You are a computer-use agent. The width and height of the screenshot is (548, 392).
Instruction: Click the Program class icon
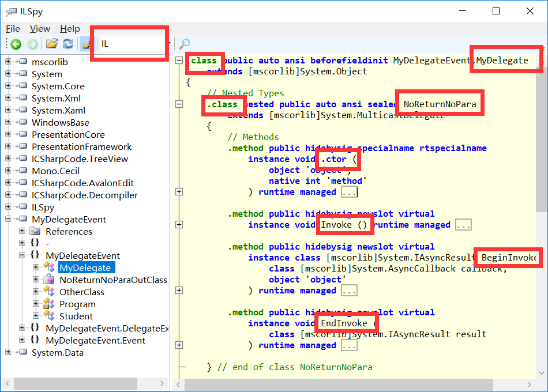pyautogui.click(x=49, y=304)
